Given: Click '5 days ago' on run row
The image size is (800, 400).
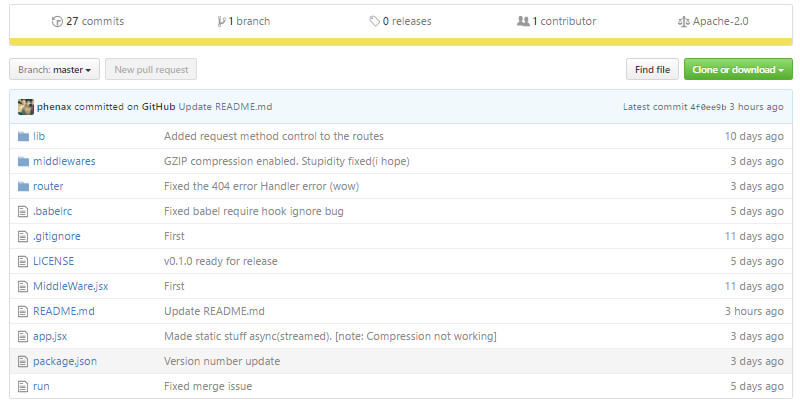Looking at the screenshot, I should pyautogui.click(x=757, y=386).
